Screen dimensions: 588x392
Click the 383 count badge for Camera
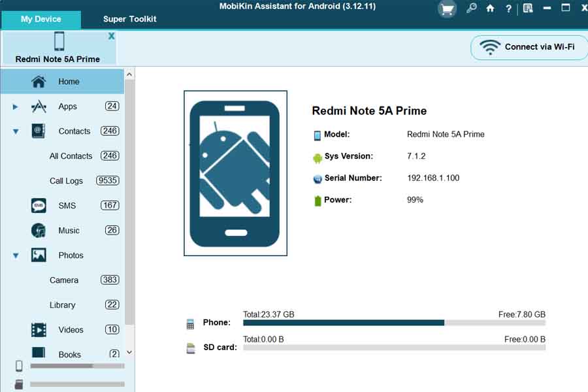[110, 280]
